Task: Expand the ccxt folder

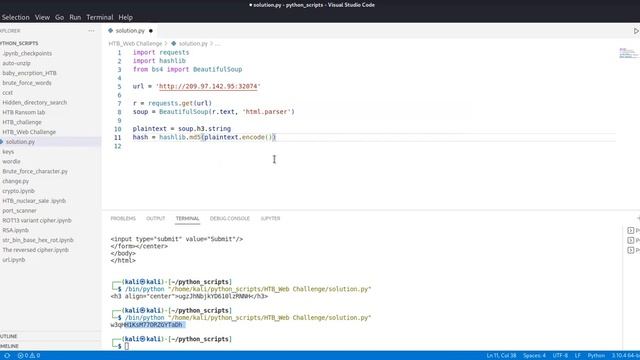Action: click(7, 93)
